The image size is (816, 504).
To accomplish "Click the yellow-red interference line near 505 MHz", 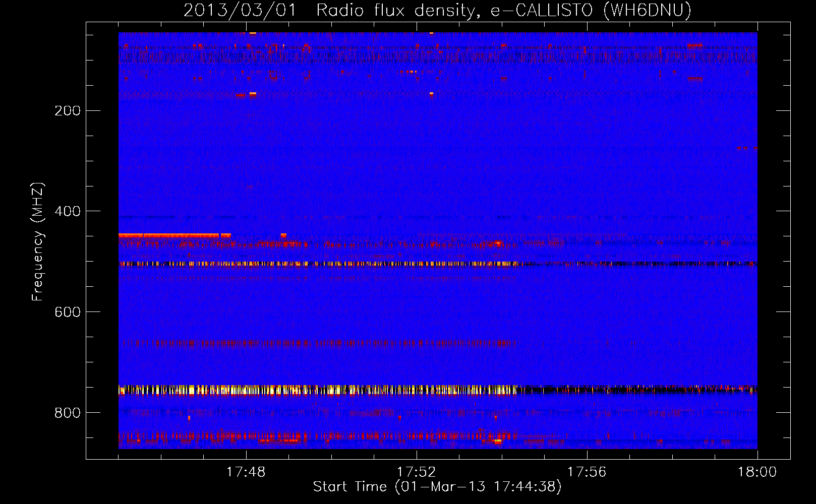I will pyautogui.click(x=438, y=264).
